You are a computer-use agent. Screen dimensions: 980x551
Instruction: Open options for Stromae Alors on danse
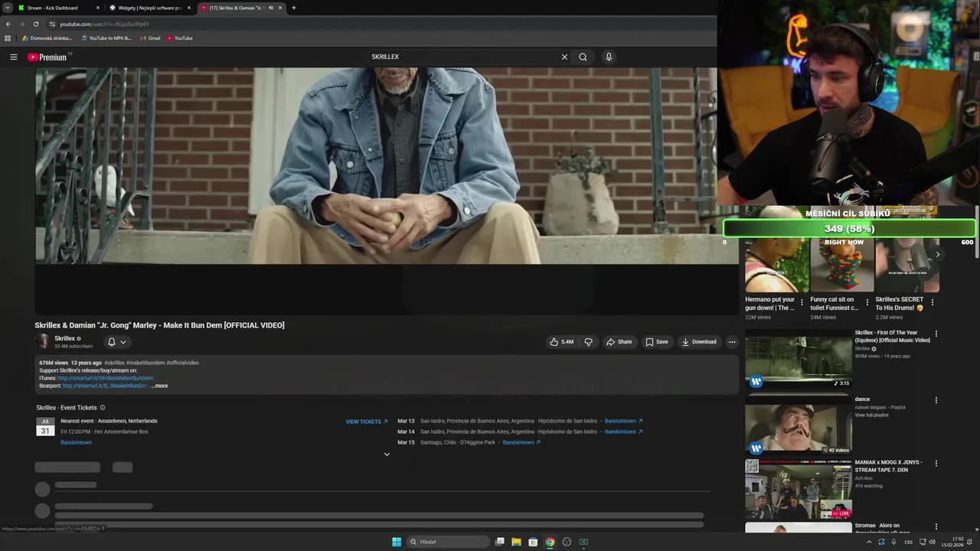click(936, 527)
